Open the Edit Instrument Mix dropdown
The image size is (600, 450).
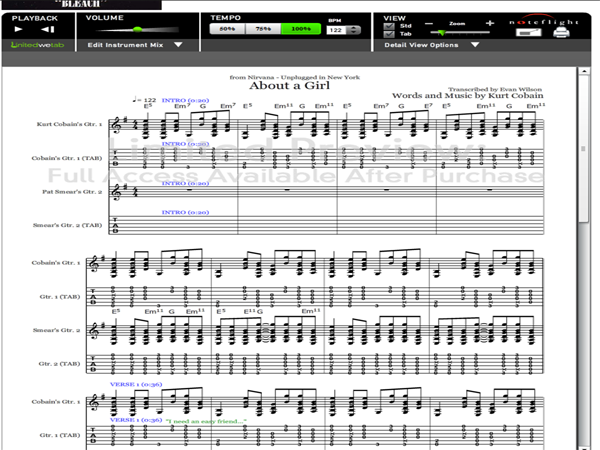135,45
